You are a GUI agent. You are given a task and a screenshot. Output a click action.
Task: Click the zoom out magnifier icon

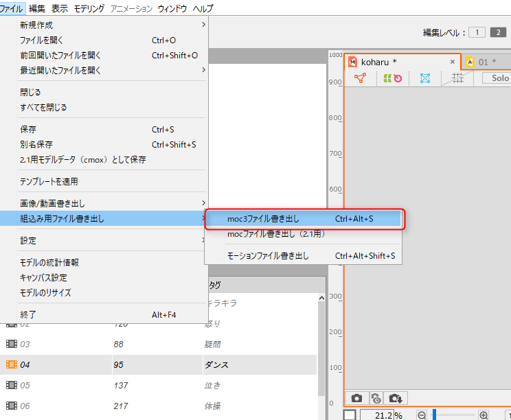(x=422, y=415)
